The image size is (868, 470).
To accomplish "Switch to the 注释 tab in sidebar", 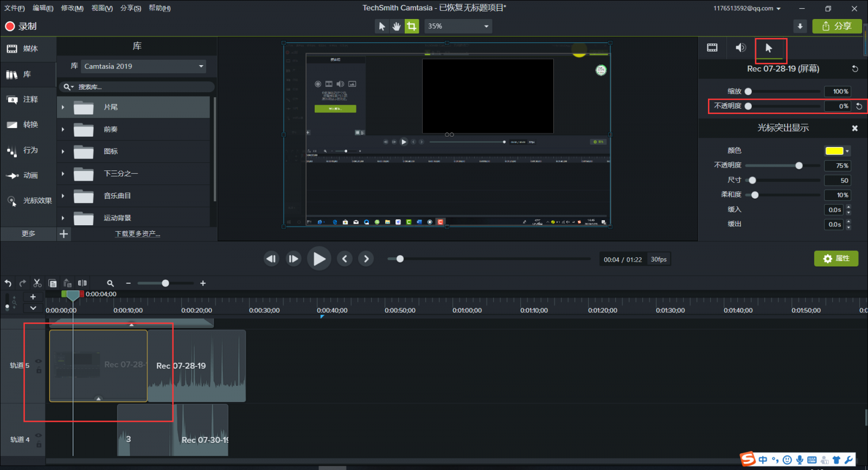I will point(28,99).
